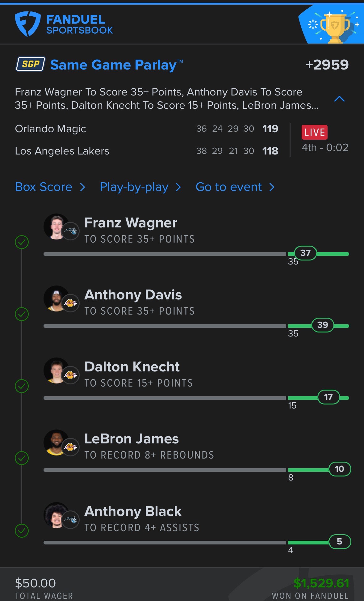Click the green checkmark for Anthony Black leg

click(22, 531)
